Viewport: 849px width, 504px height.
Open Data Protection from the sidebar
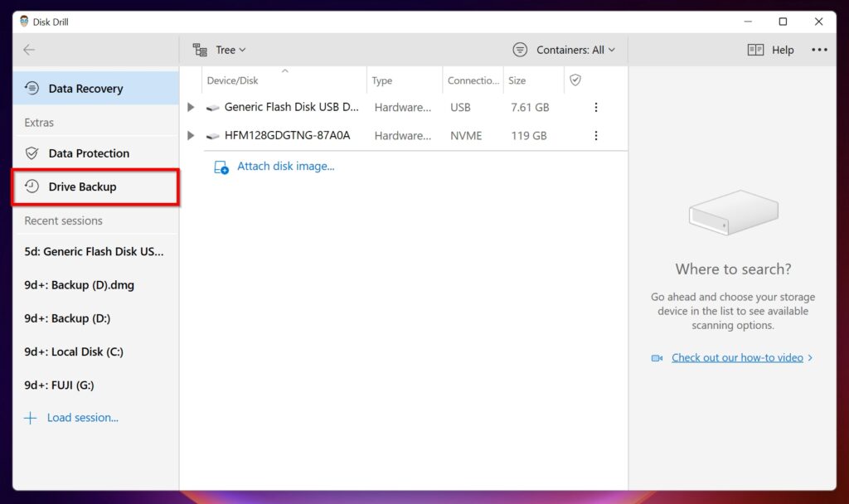34,153
